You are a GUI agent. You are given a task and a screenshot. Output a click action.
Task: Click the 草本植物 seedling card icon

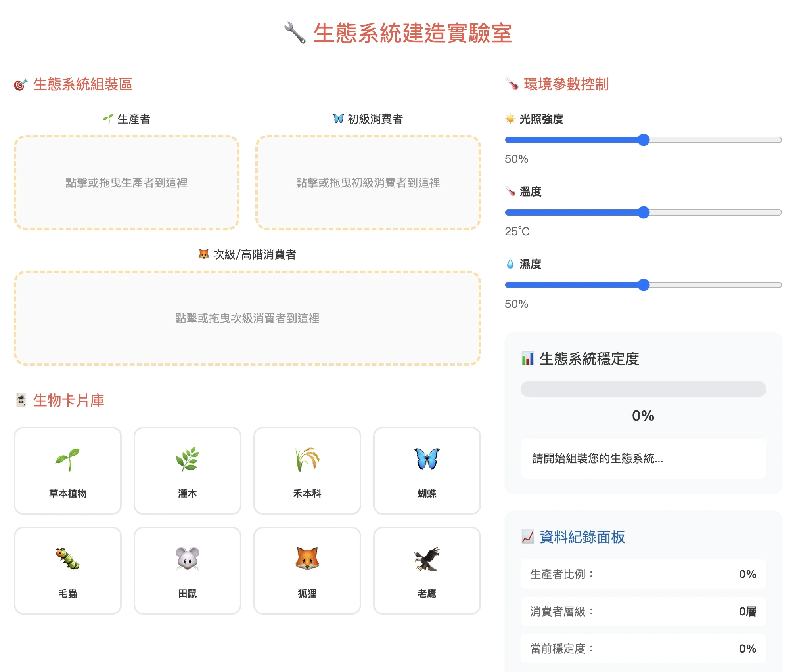(68, 459)
